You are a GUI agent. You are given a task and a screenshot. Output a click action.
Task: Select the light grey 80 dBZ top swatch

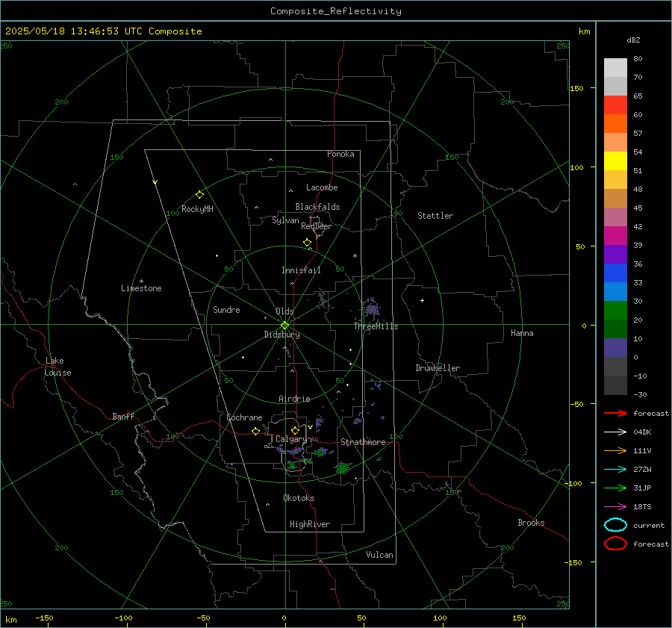(615, 67)
